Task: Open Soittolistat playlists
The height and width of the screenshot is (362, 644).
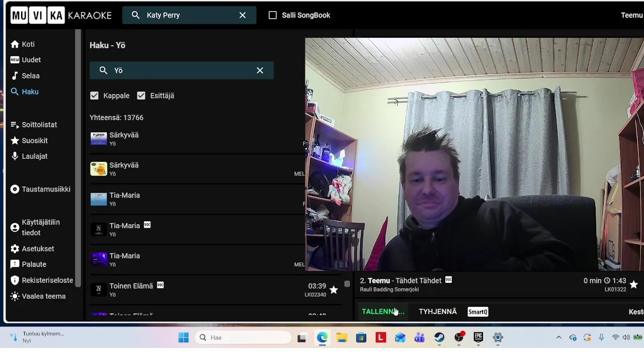Action: coord(34,125)
